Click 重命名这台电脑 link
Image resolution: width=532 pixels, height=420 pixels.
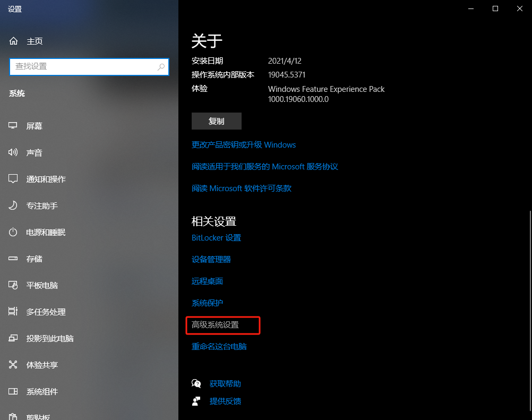click(x=219, y=346)
